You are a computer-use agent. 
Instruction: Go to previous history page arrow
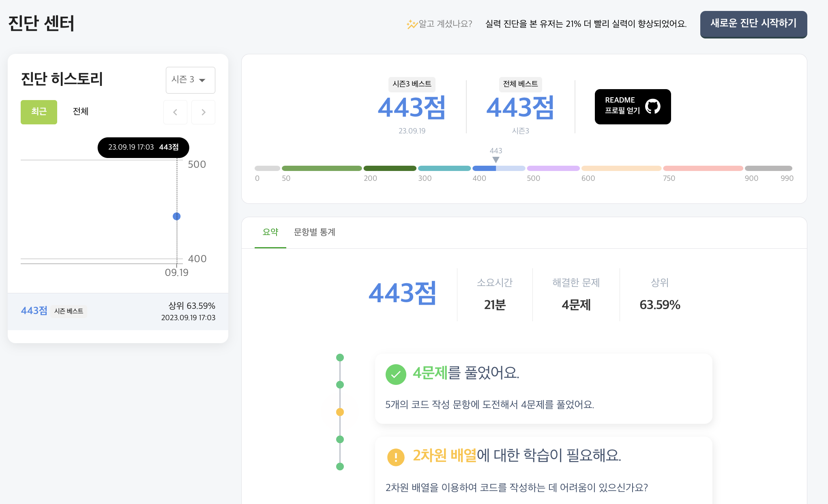[175, 112]
